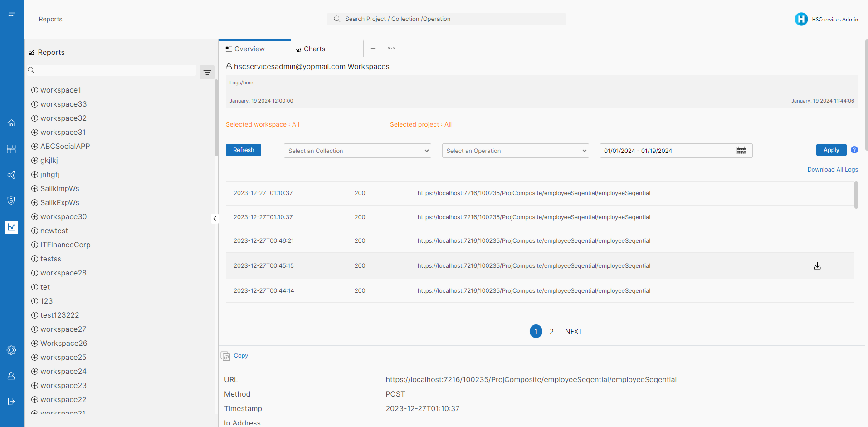This screenshot has width=868, height=427.
Task: Open the Select an Collection dropdown
Action: click(x=357, y=151)
